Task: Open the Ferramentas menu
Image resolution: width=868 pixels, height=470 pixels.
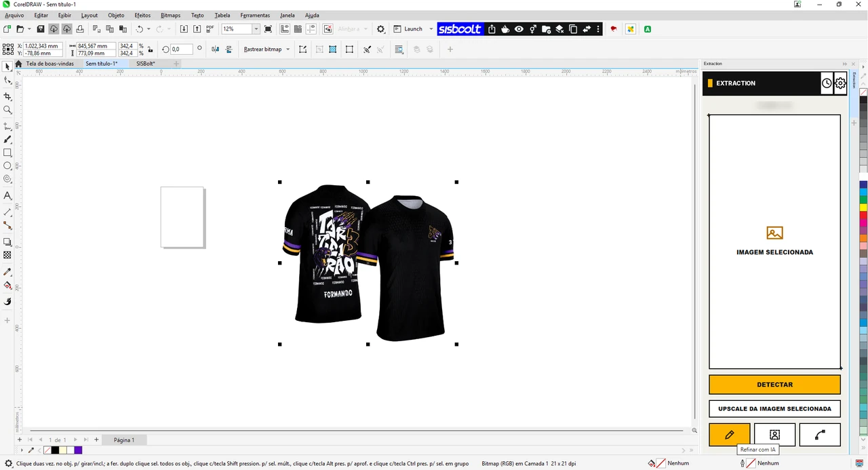Action: (255, 15)
